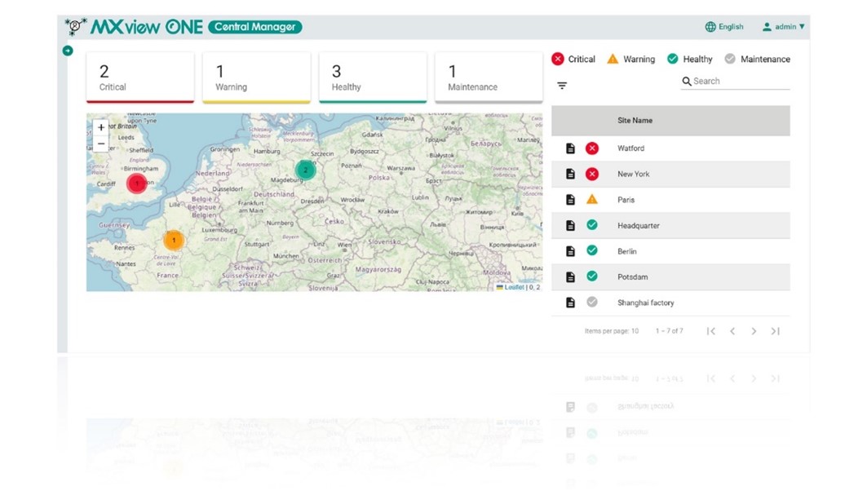Toggle the Healthy legend filter

[x=689, y=60]
